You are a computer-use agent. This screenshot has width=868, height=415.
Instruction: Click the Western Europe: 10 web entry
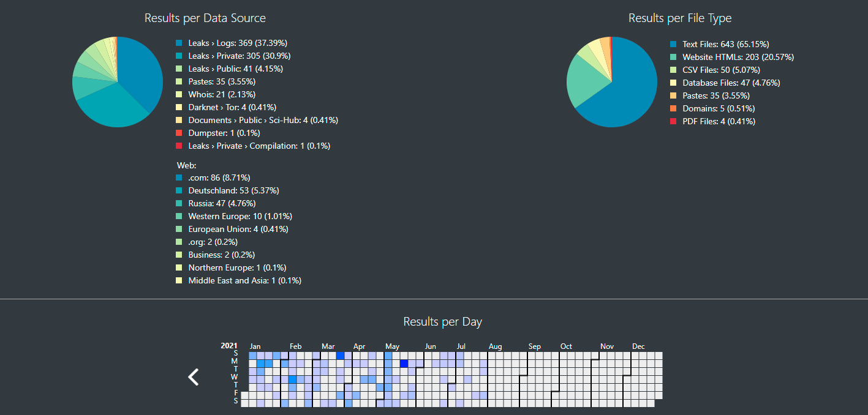(240, 216)
